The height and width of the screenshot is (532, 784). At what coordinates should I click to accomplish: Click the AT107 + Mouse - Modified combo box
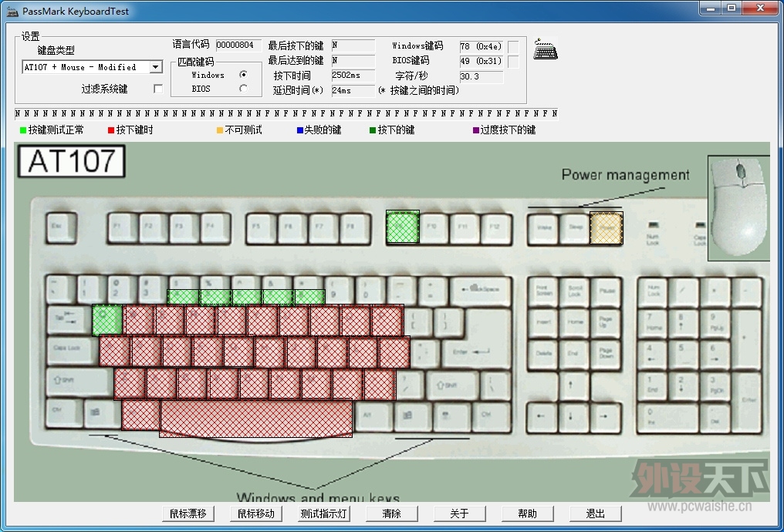click(93, 67)
